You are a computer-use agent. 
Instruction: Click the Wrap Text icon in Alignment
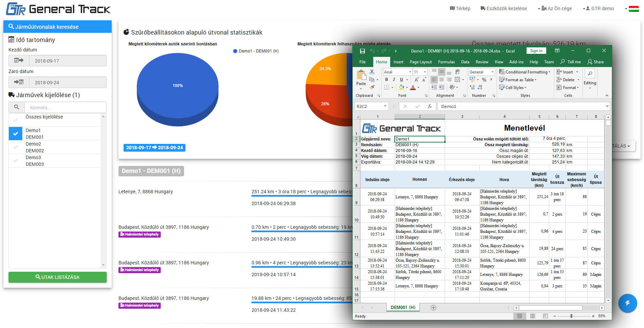coord(458,72)
